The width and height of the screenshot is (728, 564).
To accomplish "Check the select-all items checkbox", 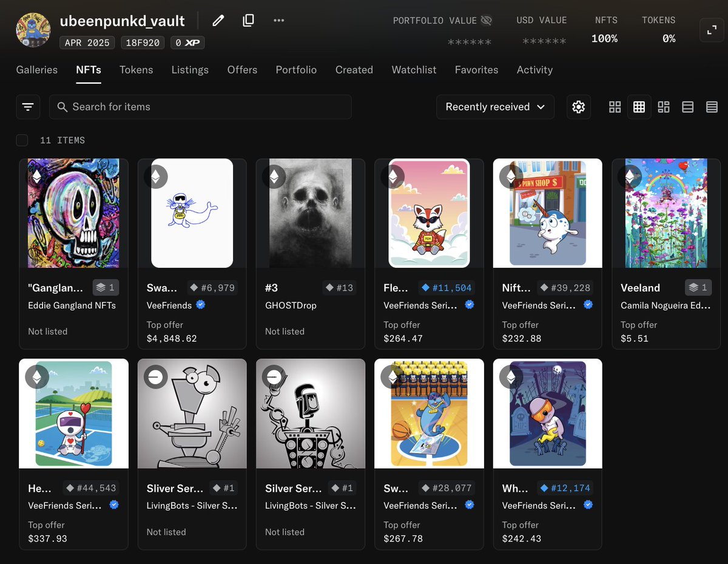I will click(22, 140).
